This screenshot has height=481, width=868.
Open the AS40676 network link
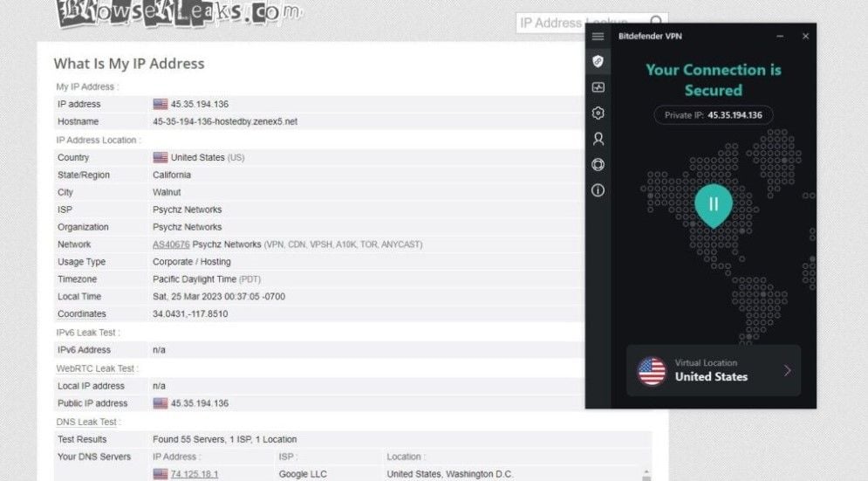(171, 244)
